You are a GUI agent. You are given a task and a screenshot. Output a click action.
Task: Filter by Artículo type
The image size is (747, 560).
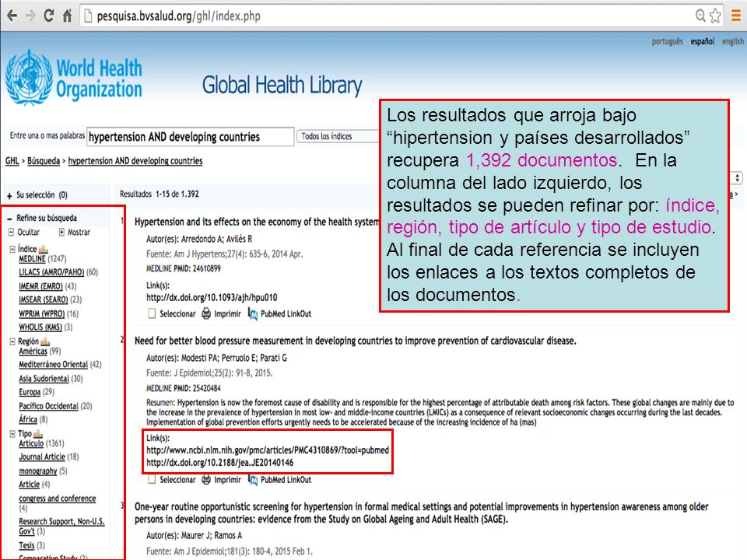pyautogui.click(x=31, y=443)
